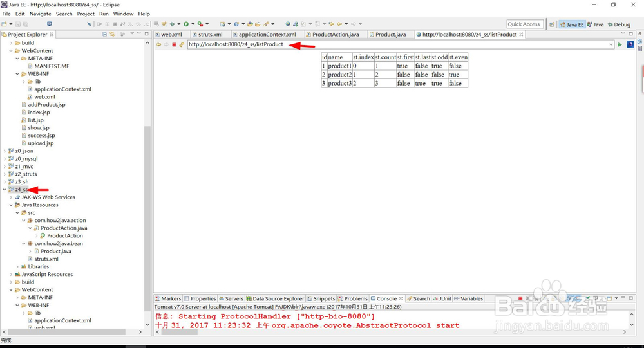Click the New file toolbar icon
The width and height of the screenshot is (644, 348).
tap(4, 24)
